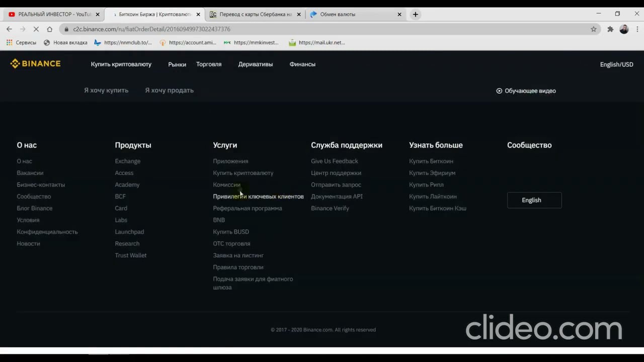This screenshot has height=362, width=644.
Task: Click the English language button in footer
Action: (x=534, y=200)
